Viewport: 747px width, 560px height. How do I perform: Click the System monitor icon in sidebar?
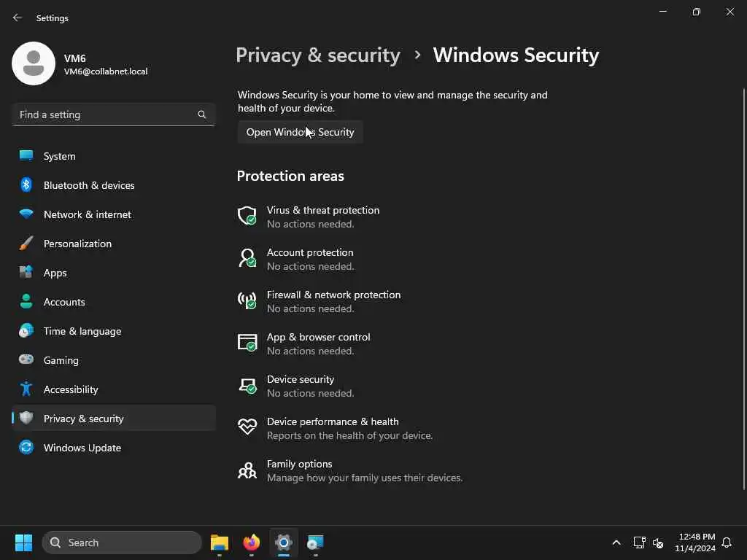pos(26,156)
